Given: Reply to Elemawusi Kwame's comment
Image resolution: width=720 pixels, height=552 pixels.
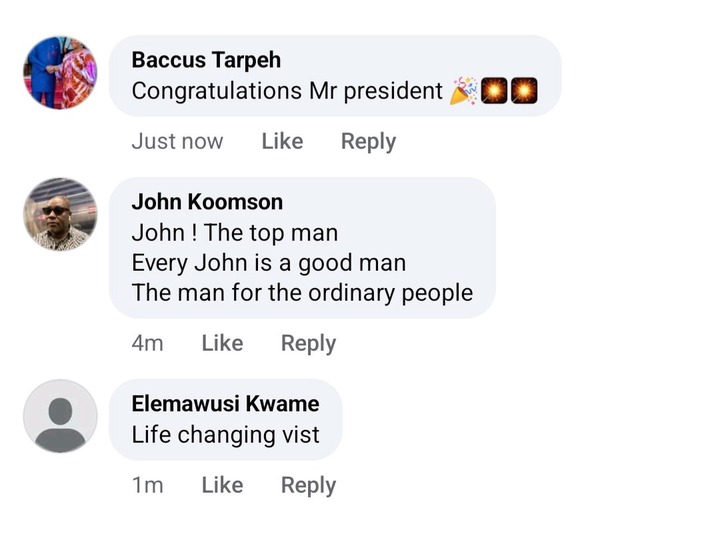Looking at the screenshot, I should 308,485.
